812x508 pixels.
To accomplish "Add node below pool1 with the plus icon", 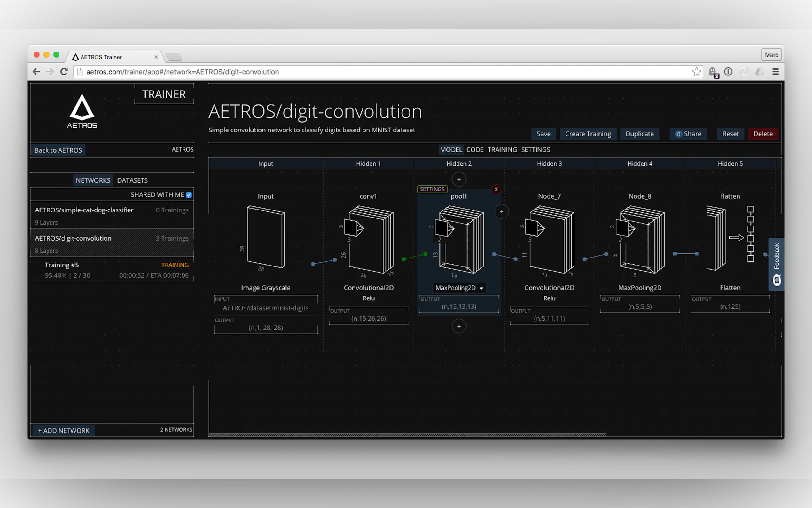I will coord(459,326).
